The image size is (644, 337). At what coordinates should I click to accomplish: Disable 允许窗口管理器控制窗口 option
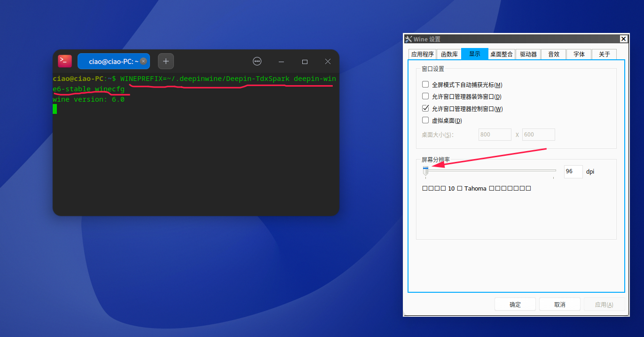[x=425, y=108]
